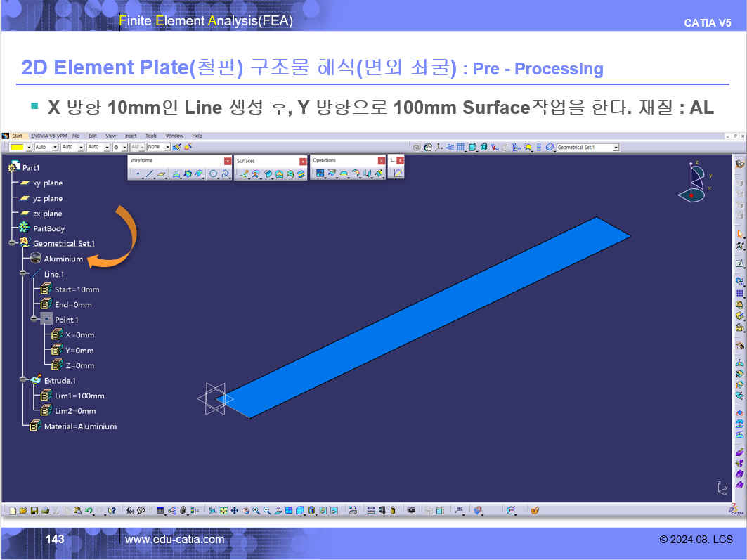Click the Fit All In icon
747x560 pixels.
(223, 510)
